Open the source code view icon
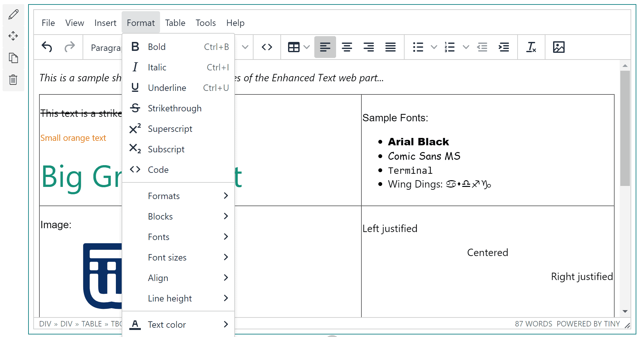The image size is (644, 337). 267,47
